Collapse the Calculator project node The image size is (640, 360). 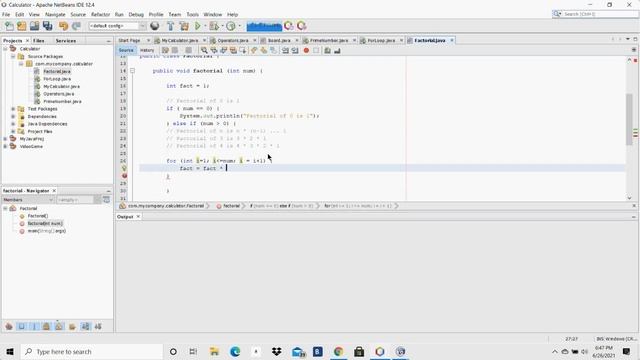[5, 49]
